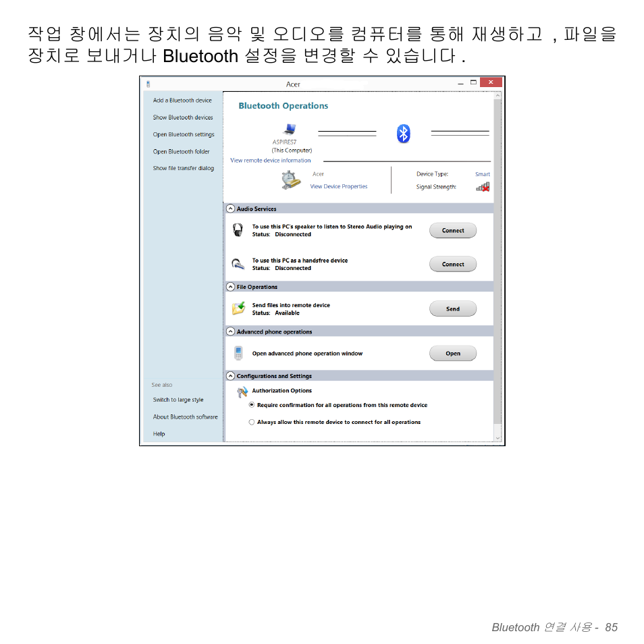Open Add a Bluetooth device
644x644 pixels.
[x=182, y=100]
